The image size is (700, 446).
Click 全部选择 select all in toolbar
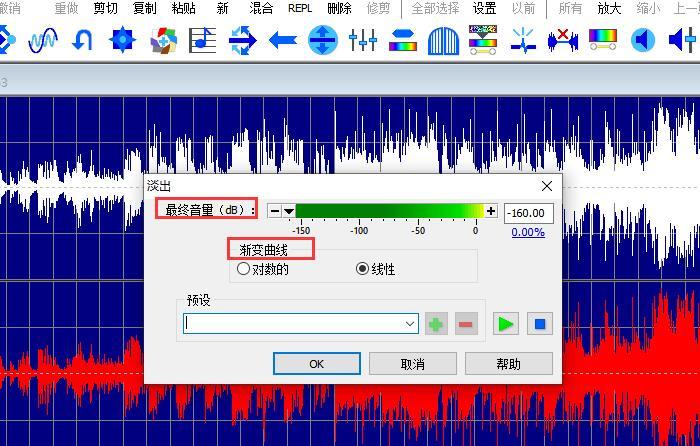[435, 8]
